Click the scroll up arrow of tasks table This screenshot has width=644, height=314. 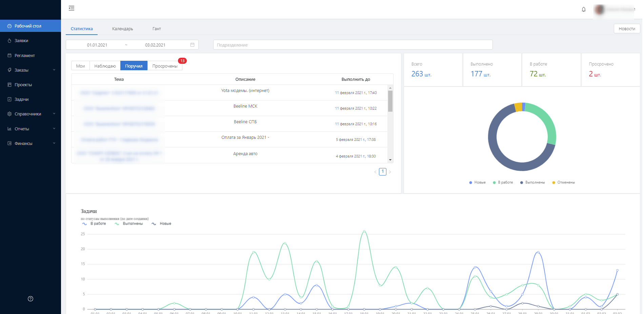[390, 88]
